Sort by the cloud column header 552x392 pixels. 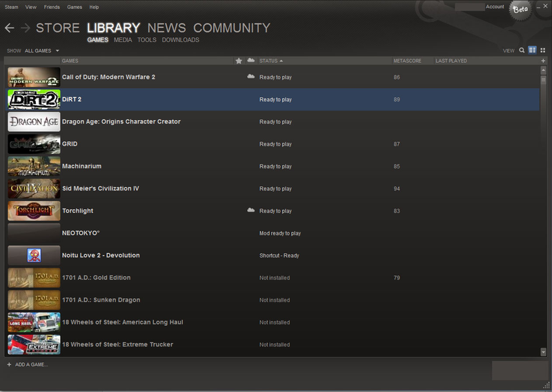pos(250,61)
